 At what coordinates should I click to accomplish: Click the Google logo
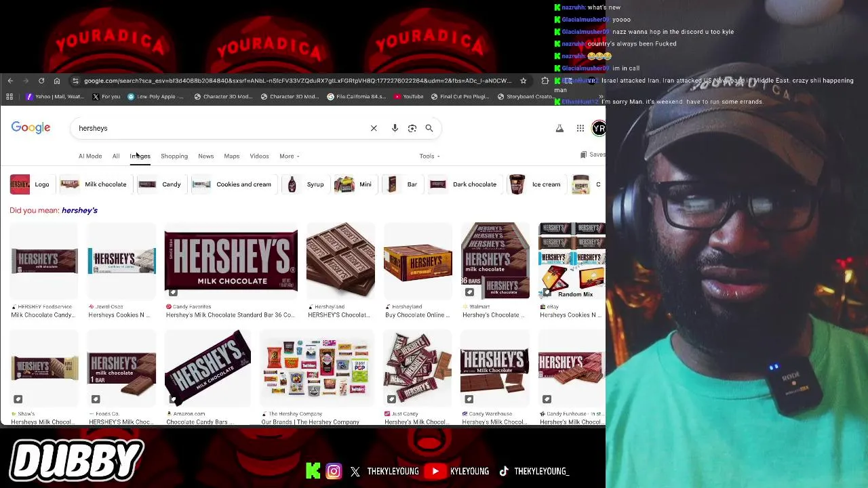pyautogui.click(x=31, y=128)
